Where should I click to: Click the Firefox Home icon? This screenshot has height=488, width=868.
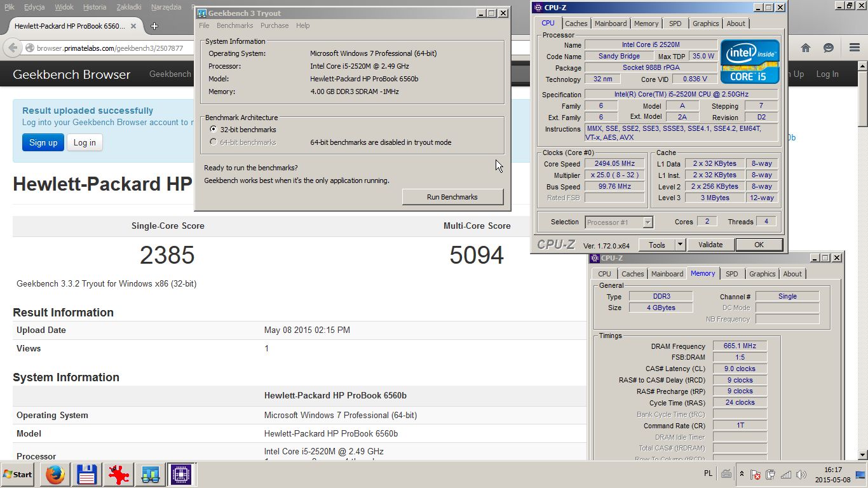pos(805,48)
